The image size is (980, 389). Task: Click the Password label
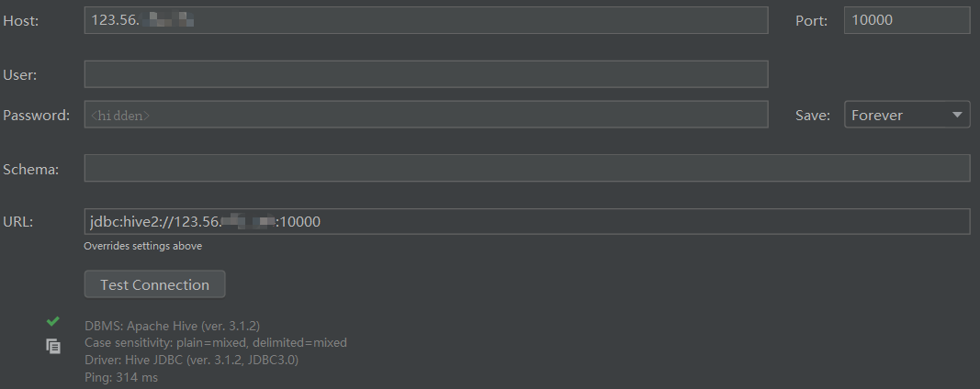[36, 115]
